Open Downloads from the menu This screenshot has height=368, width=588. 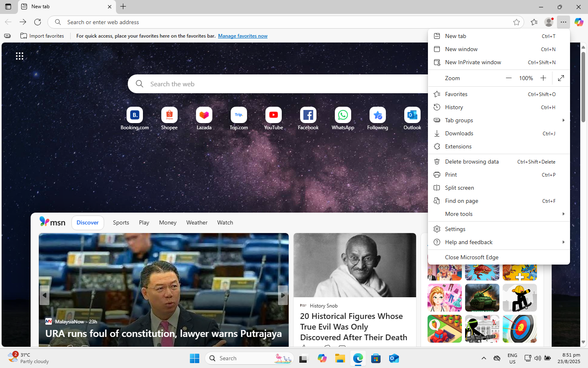[499, 133]
